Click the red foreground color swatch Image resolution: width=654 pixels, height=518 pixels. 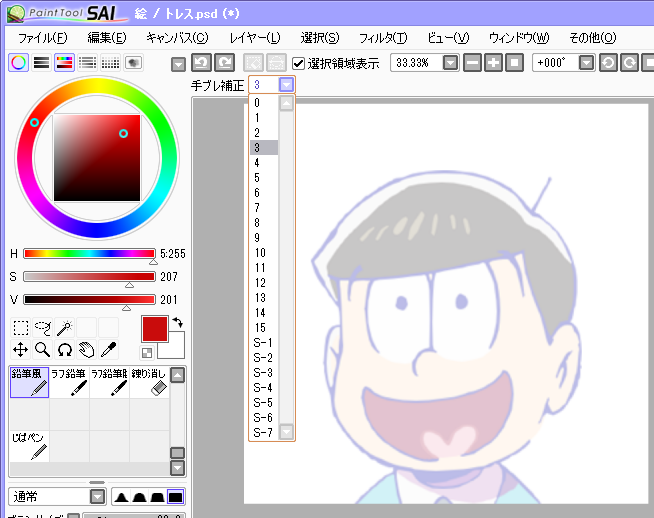pyautogui.click(x=155, y=329)
